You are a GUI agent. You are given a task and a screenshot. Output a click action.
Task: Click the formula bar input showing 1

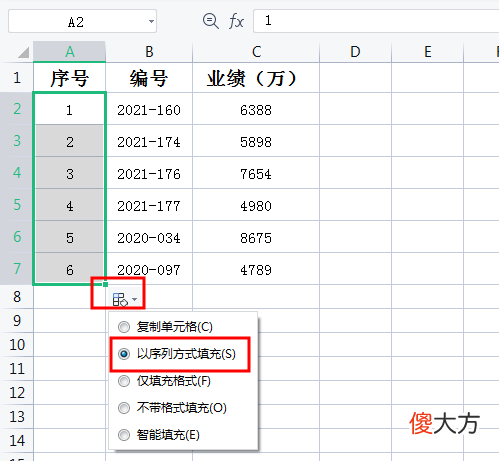tap(376, 21)
